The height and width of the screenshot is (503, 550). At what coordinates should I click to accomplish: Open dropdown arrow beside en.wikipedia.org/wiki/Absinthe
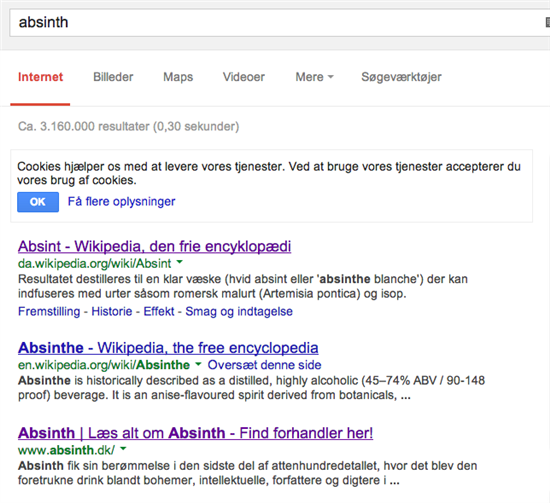[198, 364]
